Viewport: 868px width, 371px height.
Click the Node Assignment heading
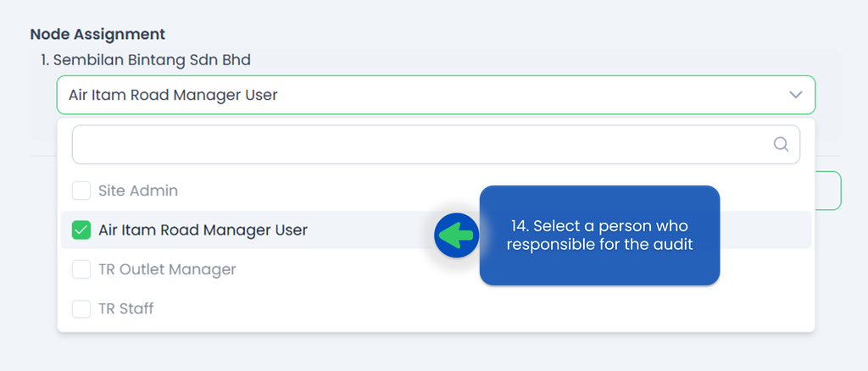pos(97,34)
